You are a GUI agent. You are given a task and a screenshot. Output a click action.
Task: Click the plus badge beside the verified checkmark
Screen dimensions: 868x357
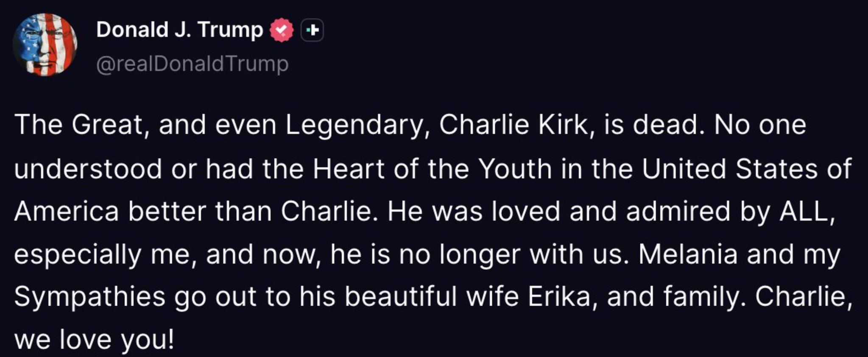(312, 31)
